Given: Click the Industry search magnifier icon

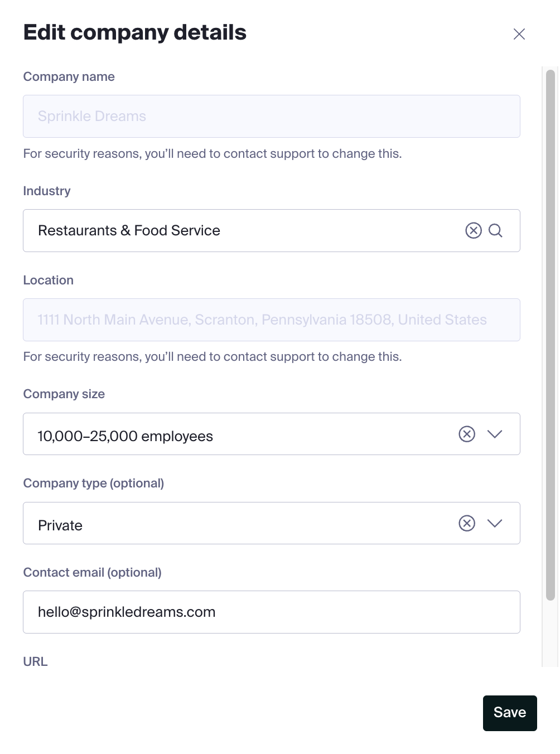Looking at the screenshot, I should click(x=496, y=230).
